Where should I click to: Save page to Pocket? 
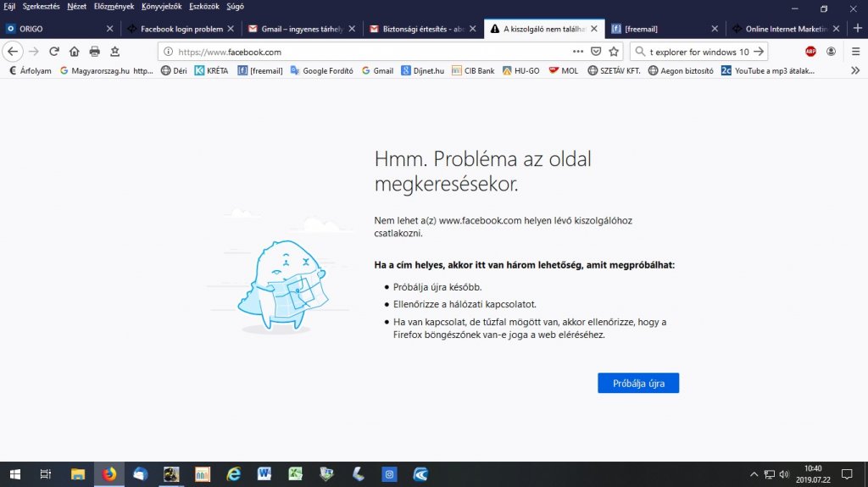point(596,52)
